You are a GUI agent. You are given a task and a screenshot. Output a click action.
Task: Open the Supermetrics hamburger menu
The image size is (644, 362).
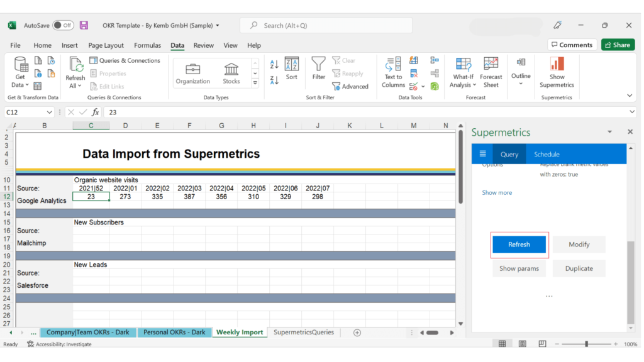[x=482, y=154]
